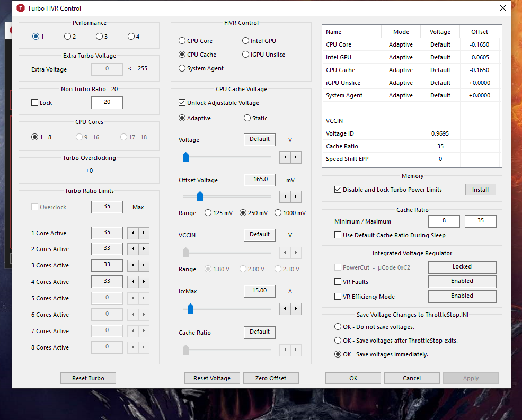This screenshot has width=522, height=420.
Task: Select CPU Core in FIVR Control
Action: coord(196,41)
